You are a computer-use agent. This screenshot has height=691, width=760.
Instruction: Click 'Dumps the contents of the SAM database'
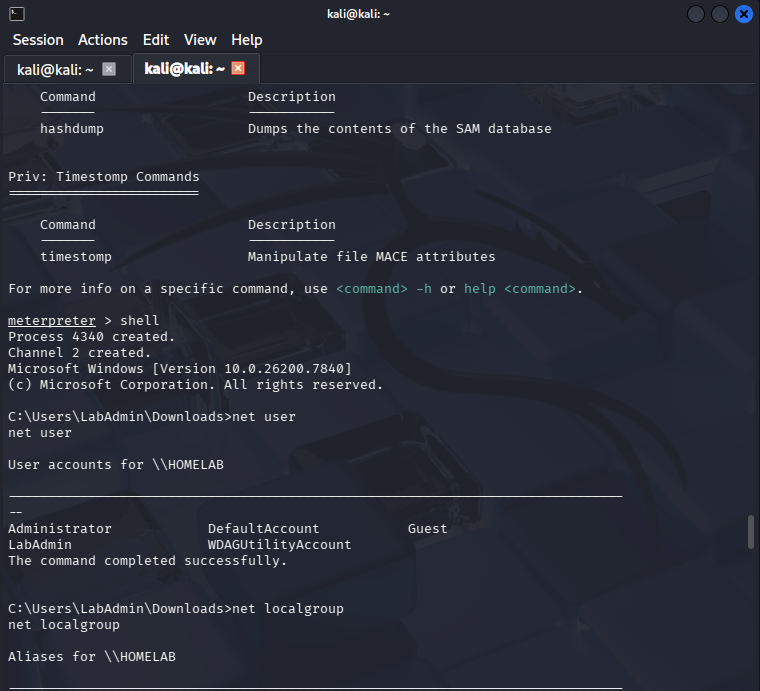tap(400, 129)
